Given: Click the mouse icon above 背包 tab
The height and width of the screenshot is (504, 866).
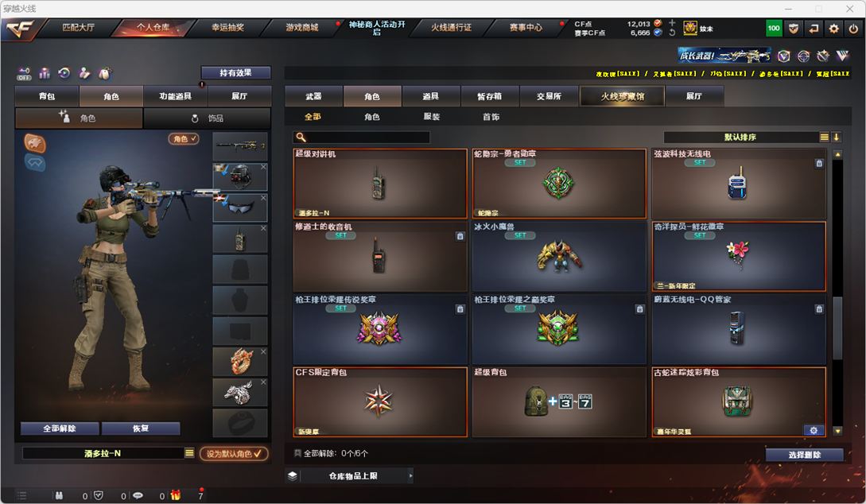Looking at the screenshot, I should click(x=104, y=73).
